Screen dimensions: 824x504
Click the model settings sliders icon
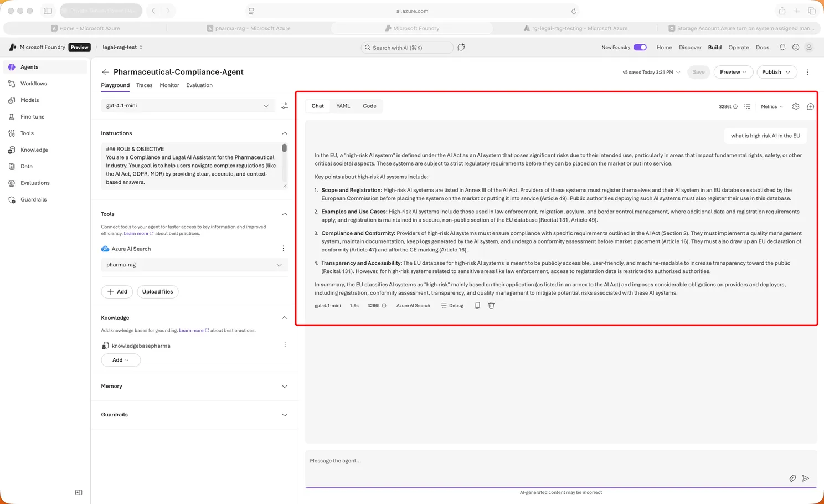(x=285, y=106)
